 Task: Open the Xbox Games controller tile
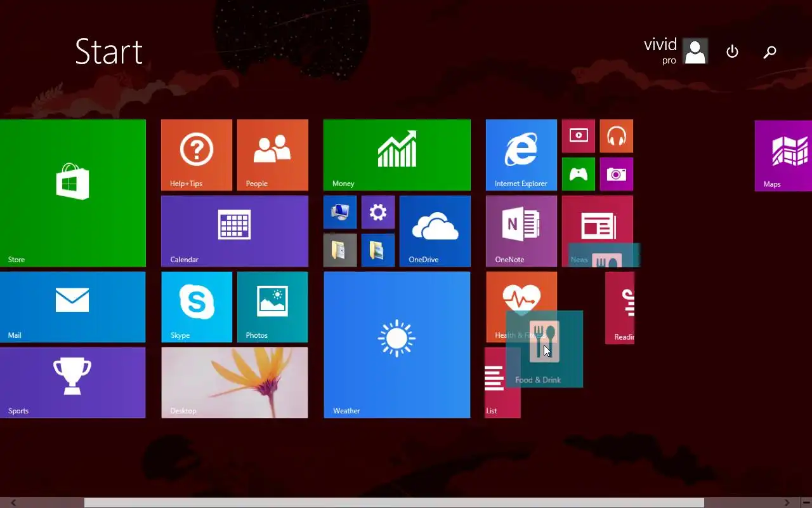click(x=579, y=174)
